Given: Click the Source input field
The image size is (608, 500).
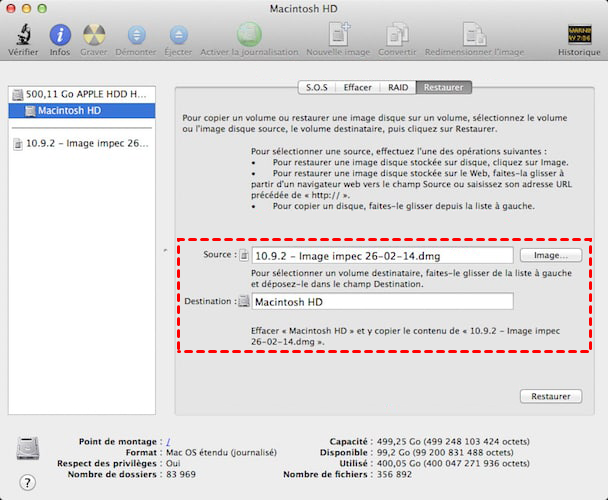Looking at the screenshot, I should tap(382, 256).
